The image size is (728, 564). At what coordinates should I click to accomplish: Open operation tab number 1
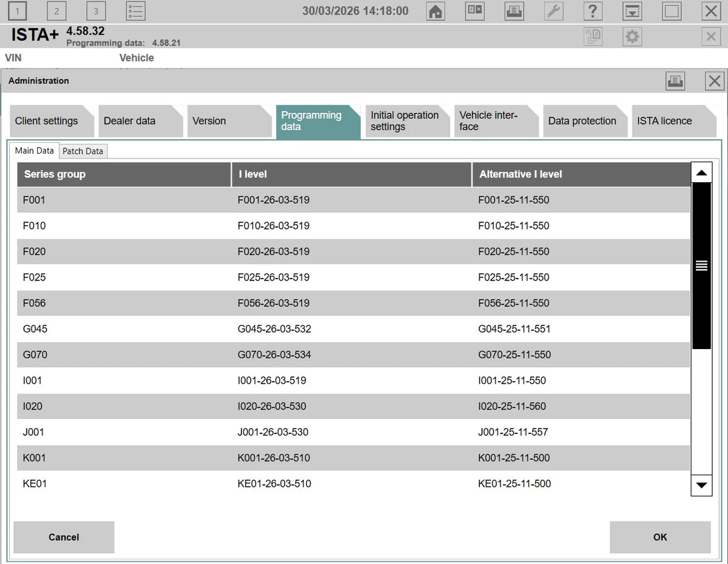tap(18, 11)
